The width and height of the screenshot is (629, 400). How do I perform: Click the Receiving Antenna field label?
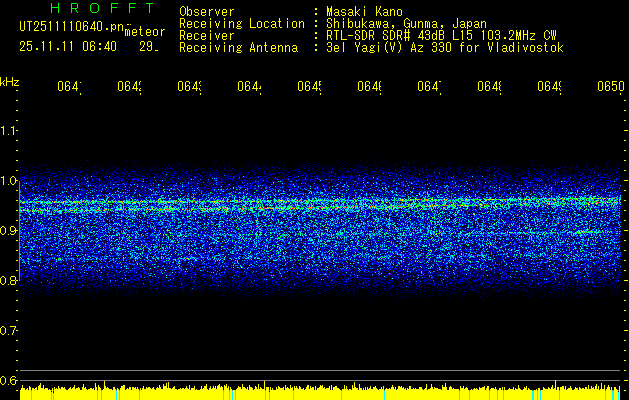tap(238, 48)
